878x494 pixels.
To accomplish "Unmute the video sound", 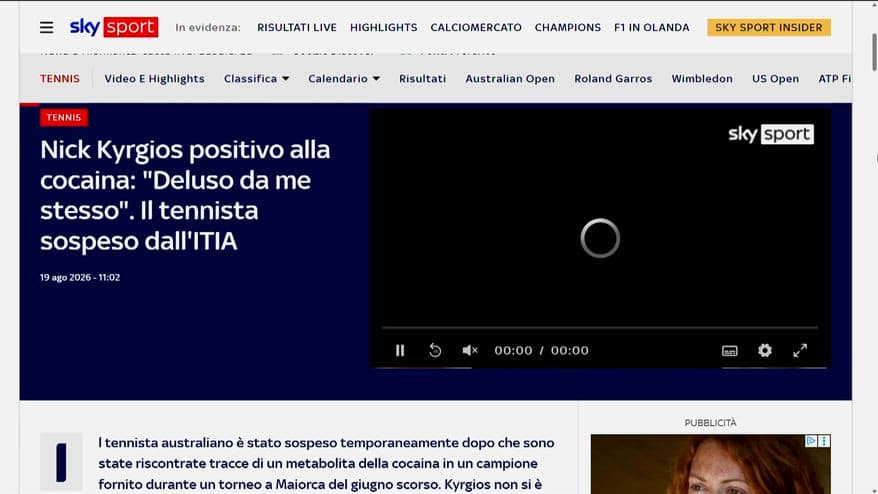I will (x=470, y=351).
